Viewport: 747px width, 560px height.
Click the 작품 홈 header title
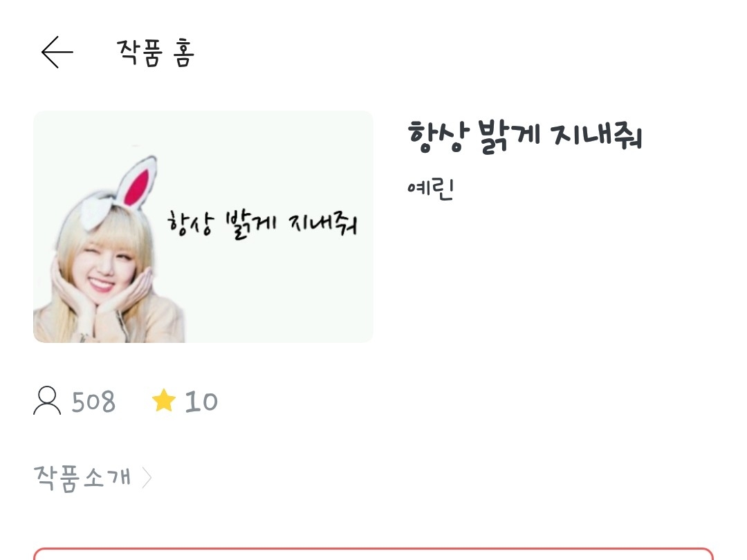click(x=156, y=53)
